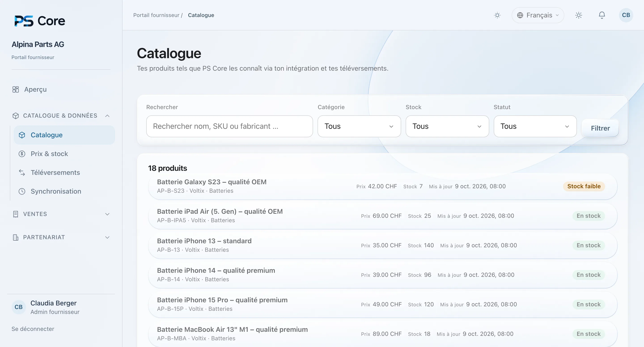Click the Filtrer button
The width and height of the screenshot is (644, 347).
click(600, 128)
